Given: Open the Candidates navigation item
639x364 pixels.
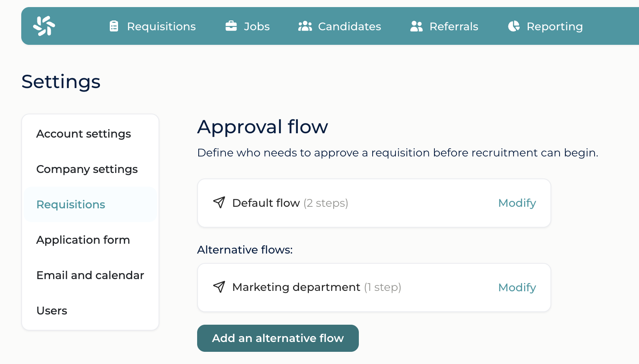Looking at the screenshot, I should [340, 26].
